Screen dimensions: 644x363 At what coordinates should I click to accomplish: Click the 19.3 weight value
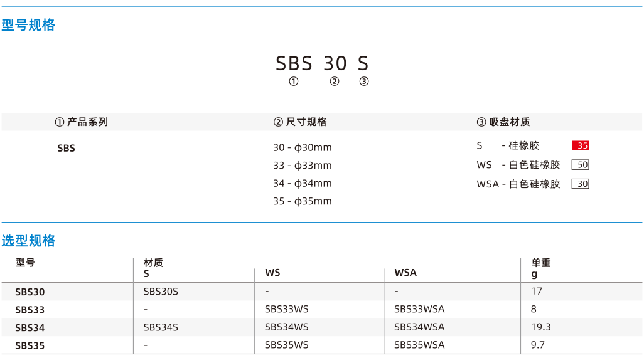(541, 327)
